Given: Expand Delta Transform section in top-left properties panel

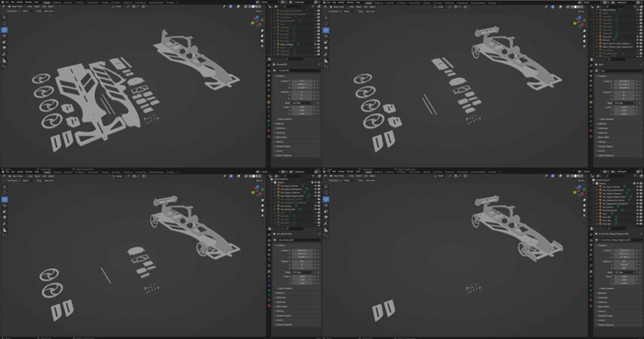Looking at the screenshot, I should [x=283, y=119].
